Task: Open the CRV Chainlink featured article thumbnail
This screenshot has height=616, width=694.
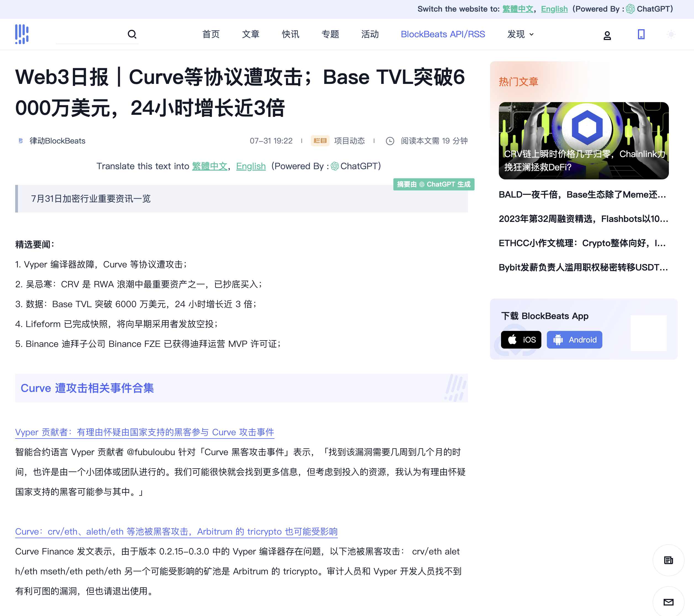Action: [583, 140]
